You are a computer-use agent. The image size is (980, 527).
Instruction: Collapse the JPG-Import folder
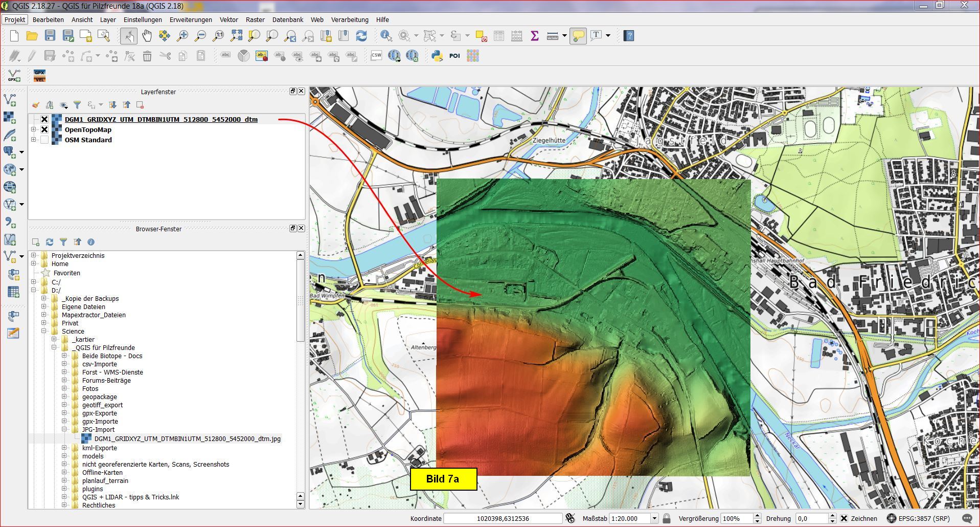64,429
